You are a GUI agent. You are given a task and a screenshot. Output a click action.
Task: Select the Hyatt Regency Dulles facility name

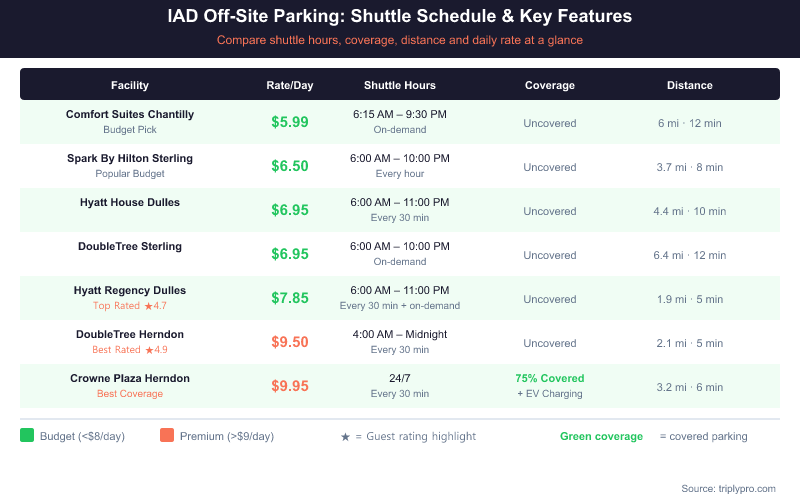[x=130, y=290]
